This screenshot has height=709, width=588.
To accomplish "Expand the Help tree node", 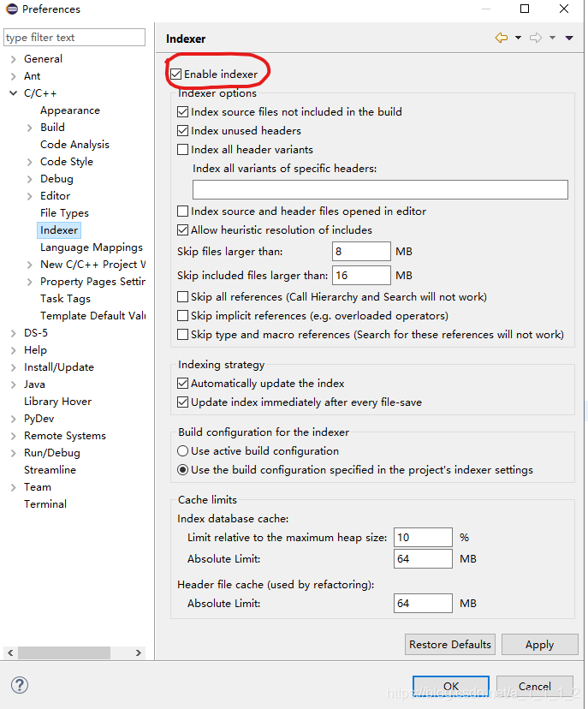I will tap(13, 350).
